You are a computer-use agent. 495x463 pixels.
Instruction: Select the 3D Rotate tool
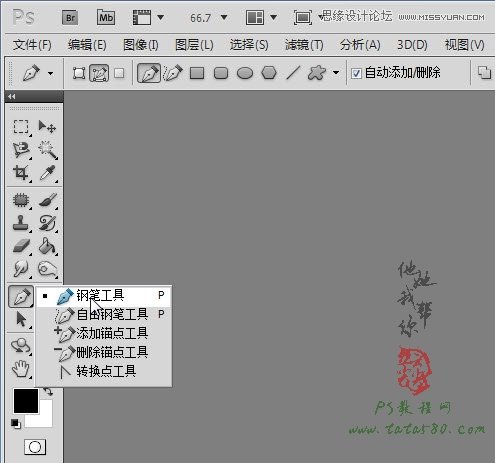pos(21,346)
